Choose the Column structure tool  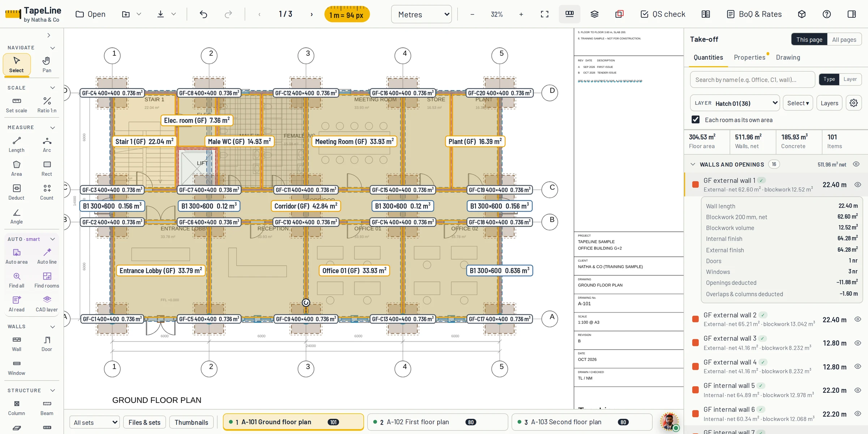point(17,408)
